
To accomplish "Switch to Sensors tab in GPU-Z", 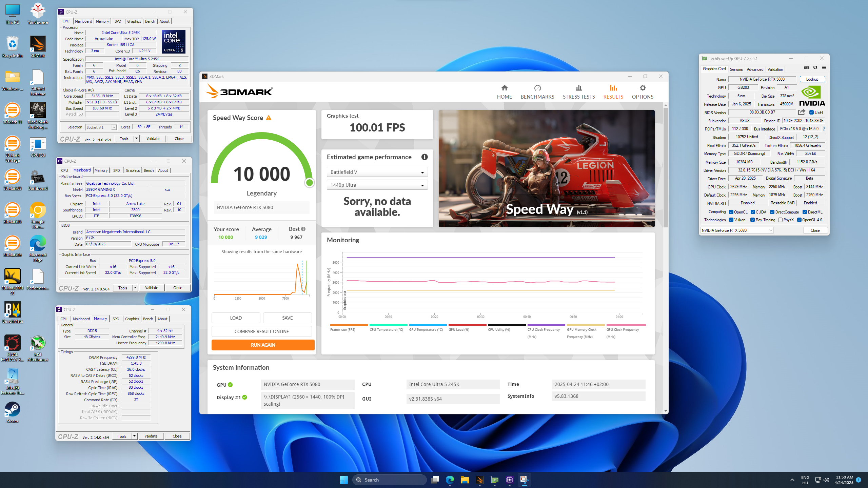I will click(736, 69).
